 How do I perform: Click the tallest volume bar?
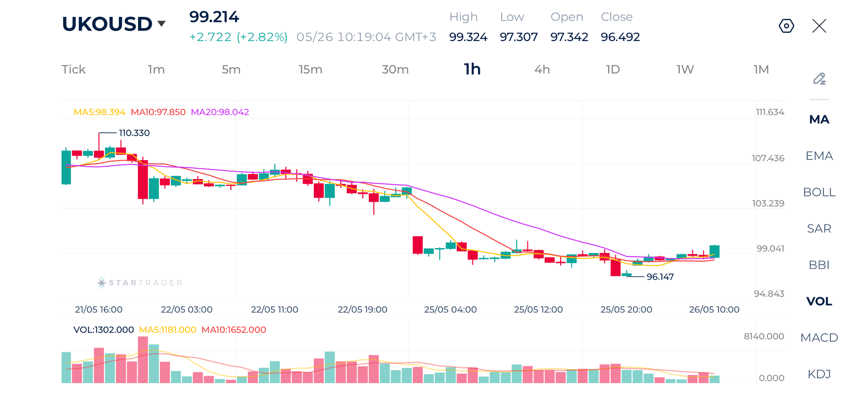pyautogui.click(x=143, y=359)
